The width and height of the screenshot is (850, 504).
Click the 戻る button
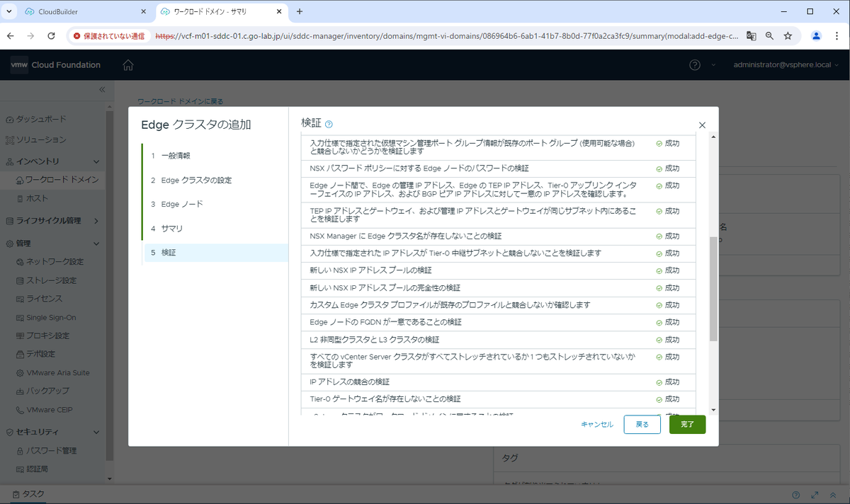click(642, 424)
